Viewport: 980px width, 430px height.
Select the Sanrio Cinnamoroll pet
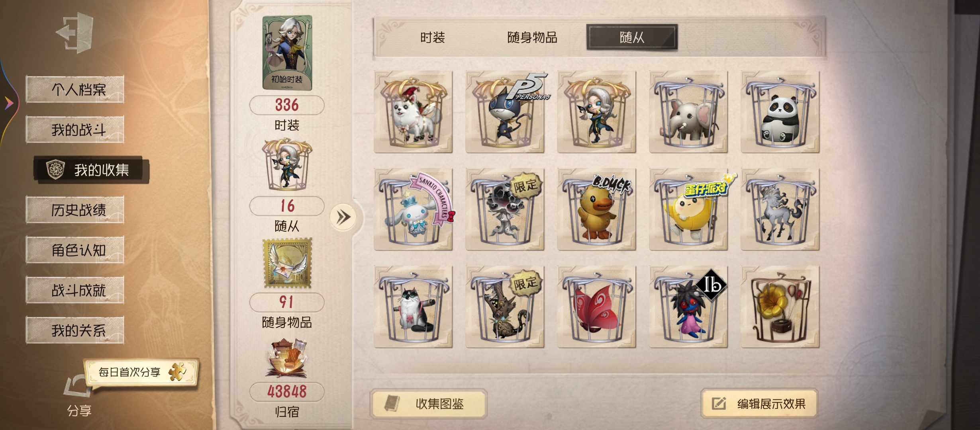point(413,209)
